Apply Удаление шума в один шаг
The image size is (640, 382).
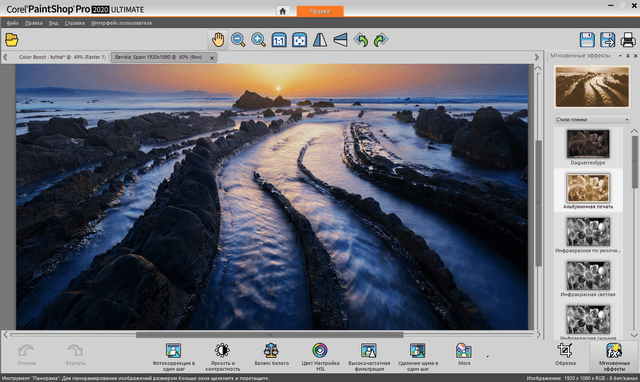pos(418,356)
